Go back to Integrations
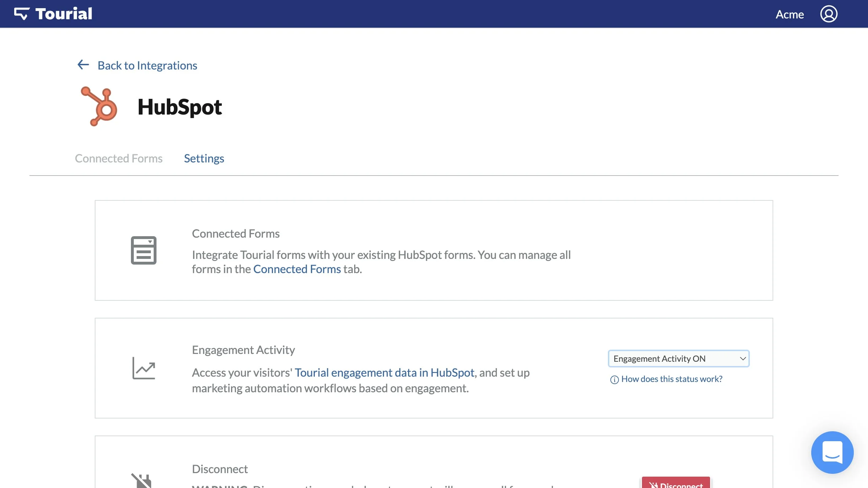 [147, 65]
